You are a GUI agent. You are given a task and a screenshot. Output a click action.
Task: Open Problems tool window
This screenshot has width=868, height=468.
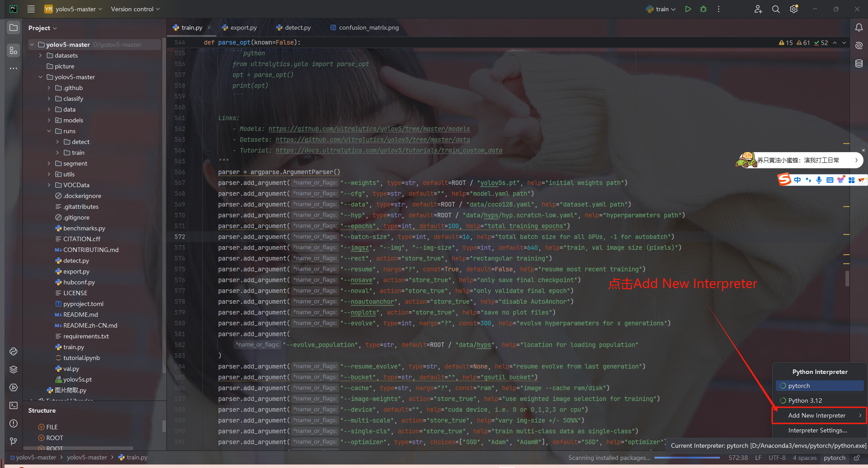pyautogui.click(x=13, y=423)
